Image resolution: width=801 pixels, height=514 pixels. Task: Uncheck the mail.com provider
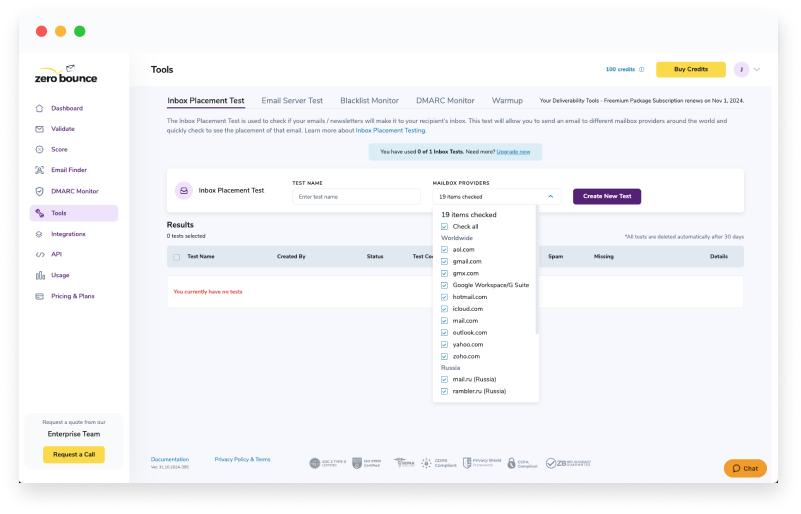[444, 321]
